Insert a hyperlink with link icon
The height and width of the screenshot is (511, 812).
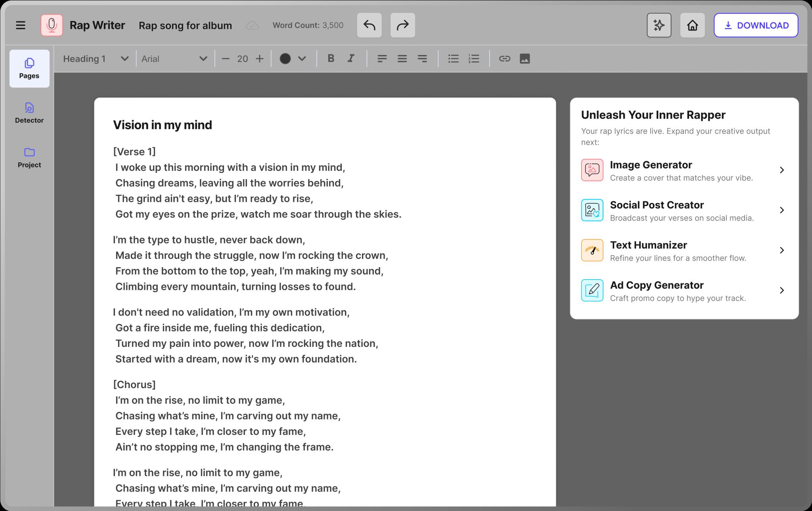click(504, 59)
